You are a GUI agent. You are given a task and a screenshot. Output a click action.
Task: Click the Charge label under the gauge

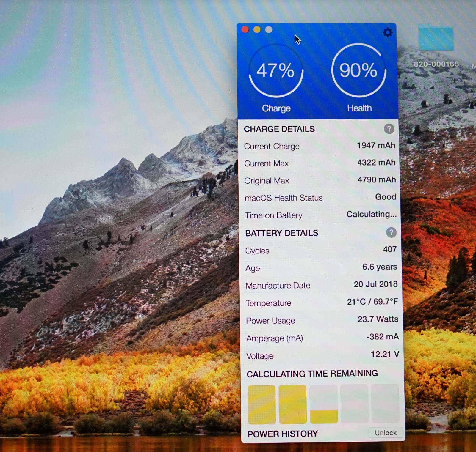tap(276, 108)
